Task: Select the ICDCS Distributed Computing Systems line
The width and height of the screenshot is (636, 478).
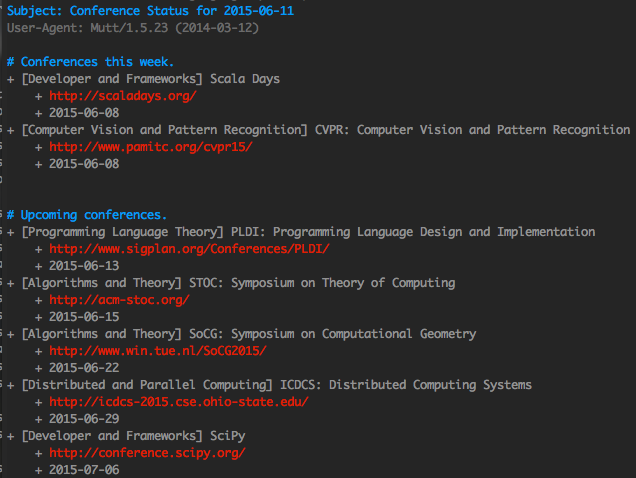Action: point(269,385)
